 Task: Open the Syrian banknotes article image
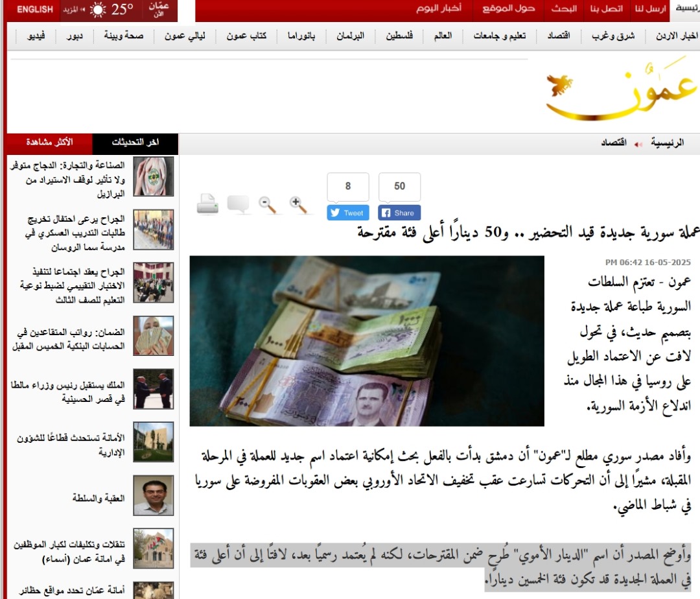366,341
